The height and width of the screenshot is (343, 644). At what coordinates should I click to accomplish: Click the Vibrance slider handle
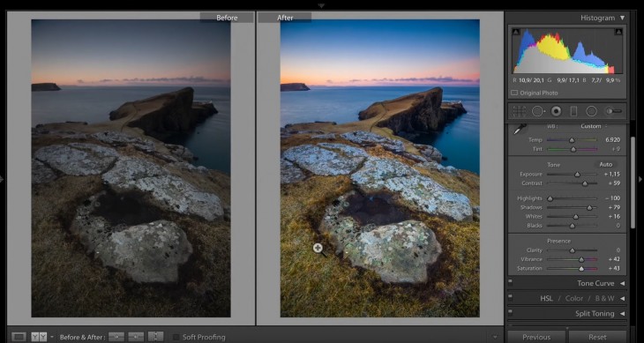pos(581,259)
